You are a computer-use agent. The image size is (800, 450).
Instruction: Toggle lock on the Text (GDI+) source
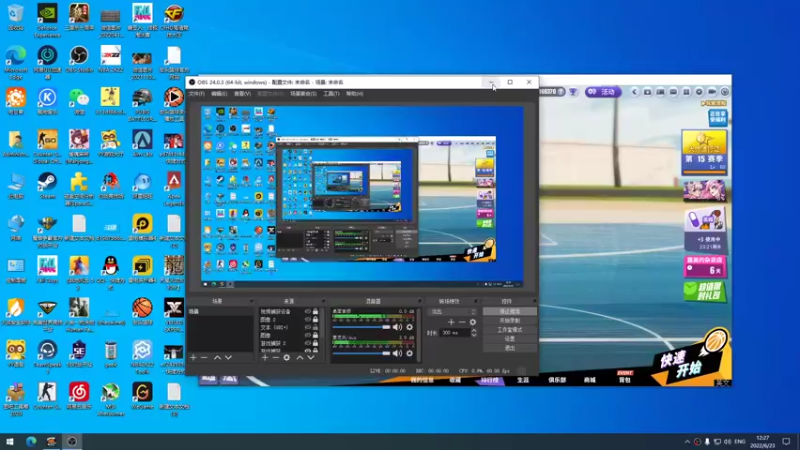tap(315, 328)
